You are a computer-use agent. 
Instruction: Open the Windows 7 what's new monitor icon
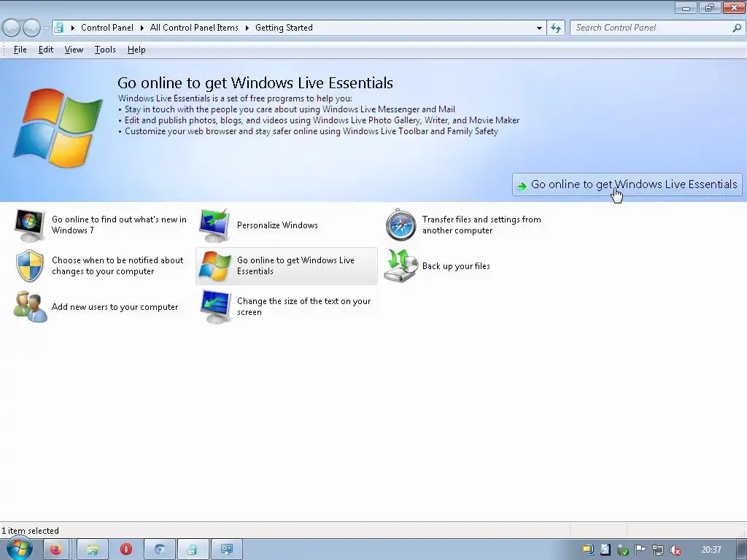pyautogui.click(x=29, y=225)
